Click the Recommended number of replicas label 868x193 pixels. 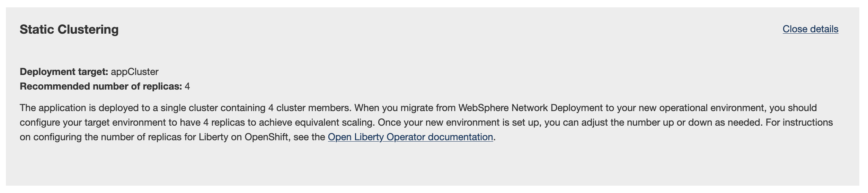click(101, 86)
